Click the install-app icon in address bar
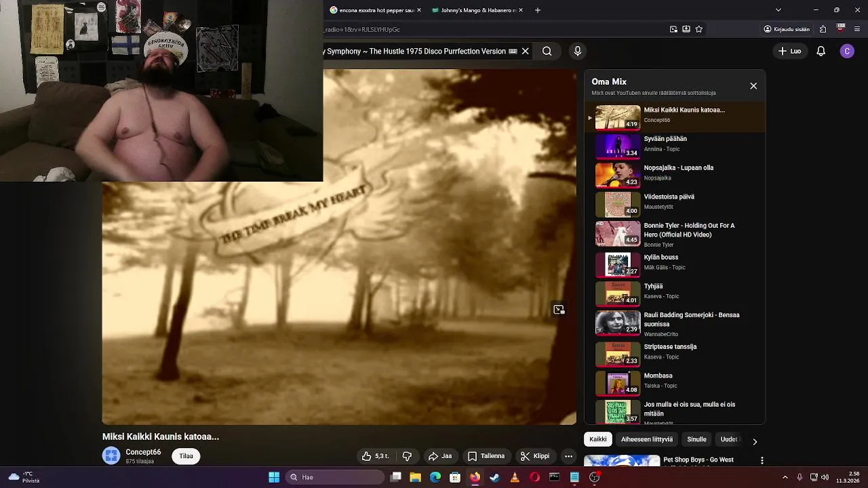The width and height of the screenshot is (868, 488). tap(686, 29)
